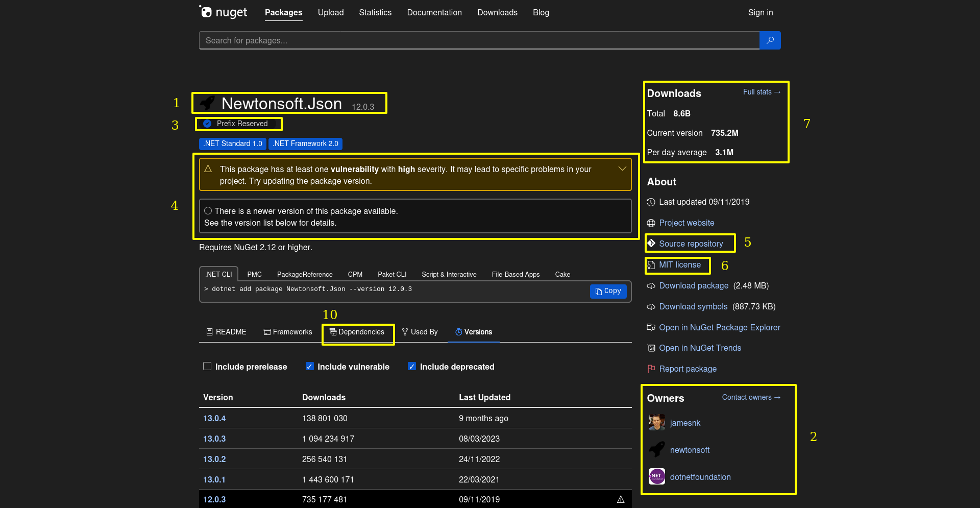The image size is (980, 508).
Task: Click dotnetfoundation owner avatar
Action: point(657,477)
